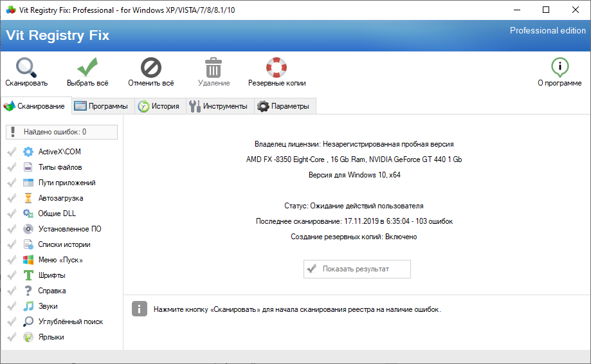Image resolution: width=591 pixels, height=364 pixels.
Task: Click the Выбрать всё green checkmark icon
Action: coord(87,67)
